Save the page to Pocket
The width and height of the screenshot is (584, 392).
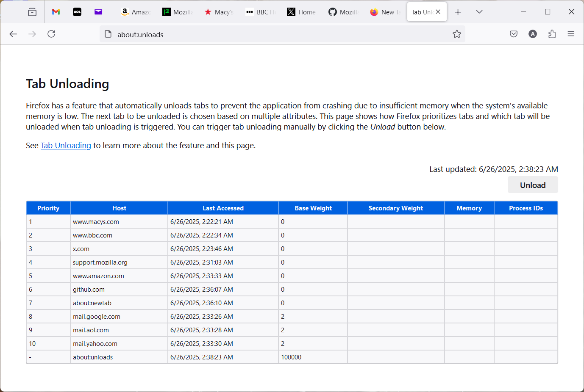click(x=513, y=34)
